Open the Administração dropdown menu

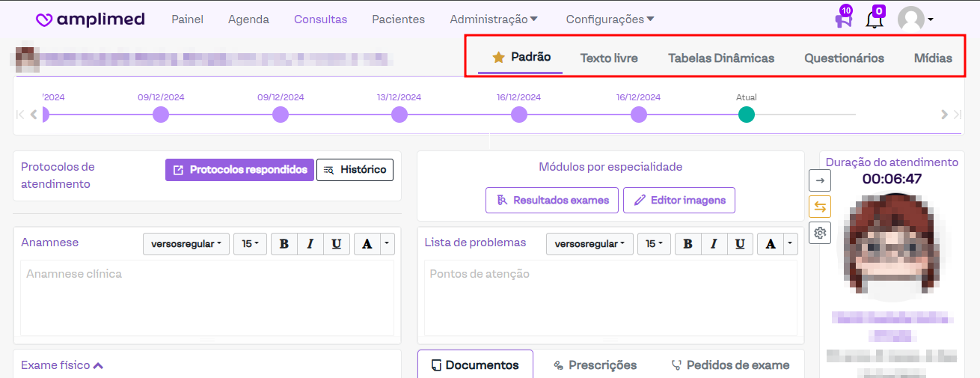click(x=494, y=19)
